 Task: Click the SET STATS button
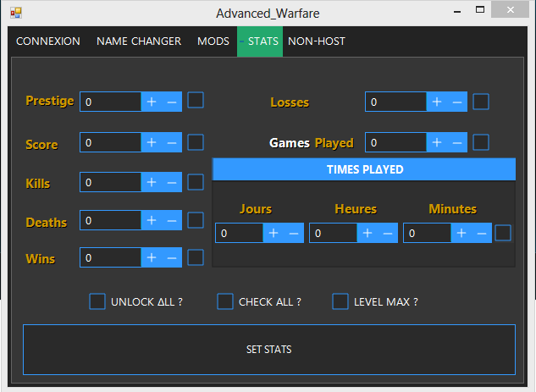[x=269, y=350]
